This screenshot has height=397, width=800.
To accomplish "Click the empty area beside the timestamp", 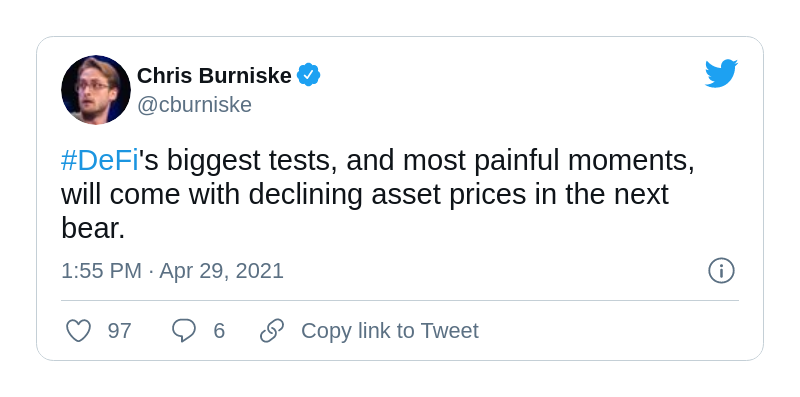I will click(x=495, y=270).
